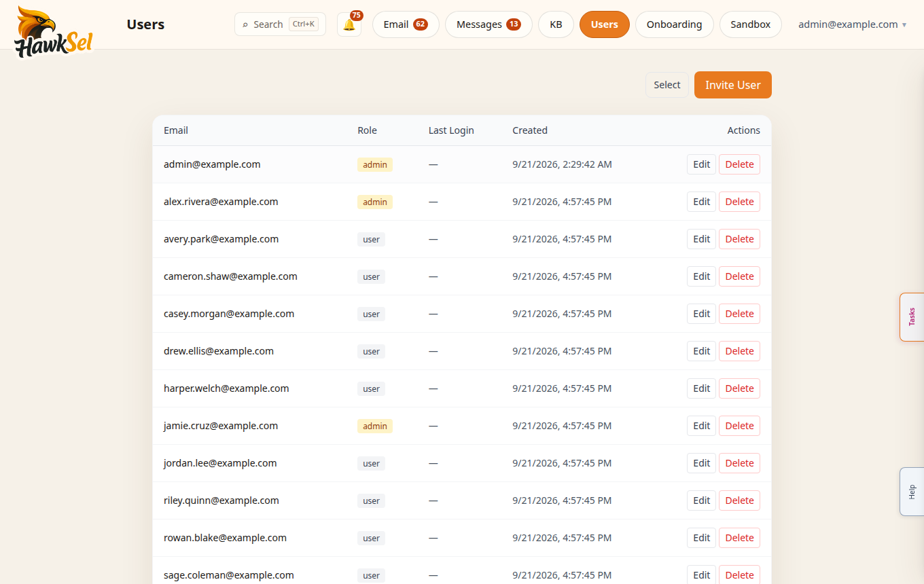
Task: Delete jamie.cruz@example.com
Action: [x=739, y=426]
